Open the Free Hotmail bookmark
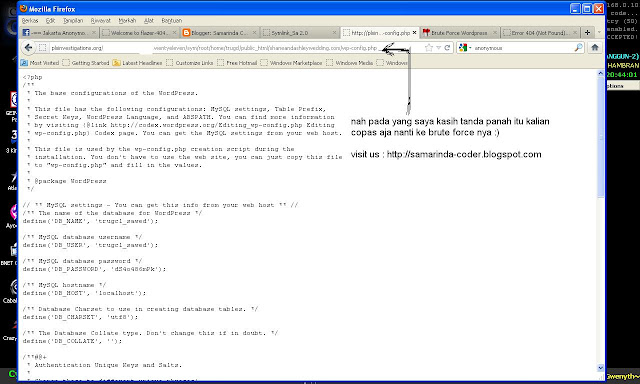 (237, 63)
